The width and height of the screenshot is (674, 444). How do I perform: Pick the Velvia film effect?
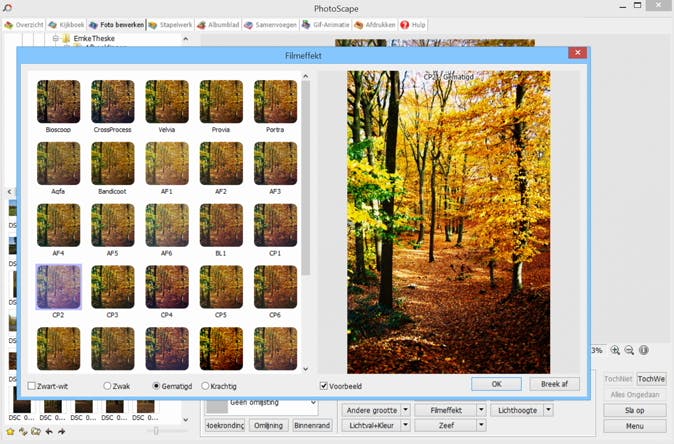tap(166, 102)
